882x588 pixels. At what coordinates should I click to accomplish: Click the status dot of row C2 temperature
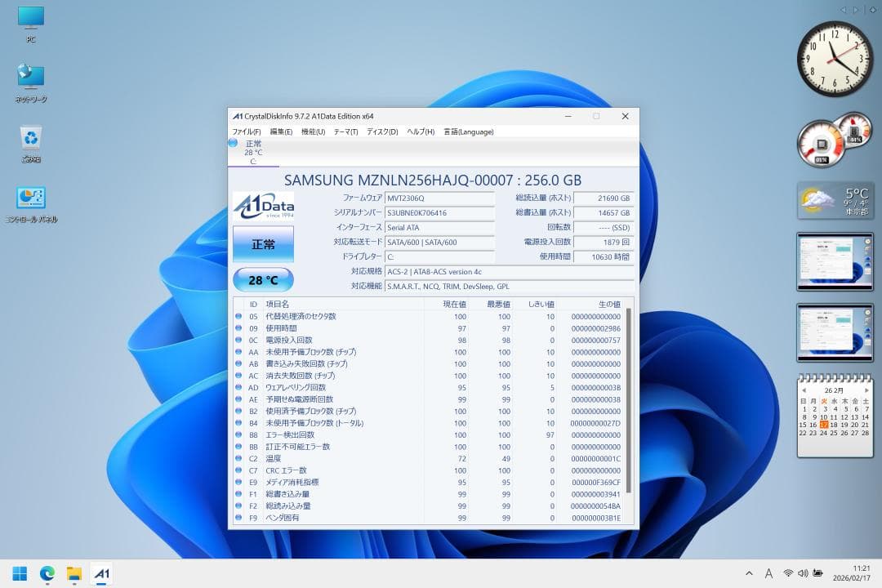pyautogui.click(x=238, y=459)
